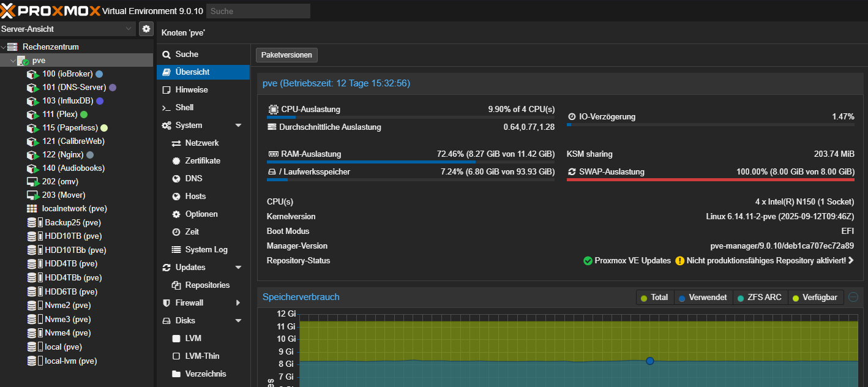Click the Backup25 storage disk icon

click(32, 222)
